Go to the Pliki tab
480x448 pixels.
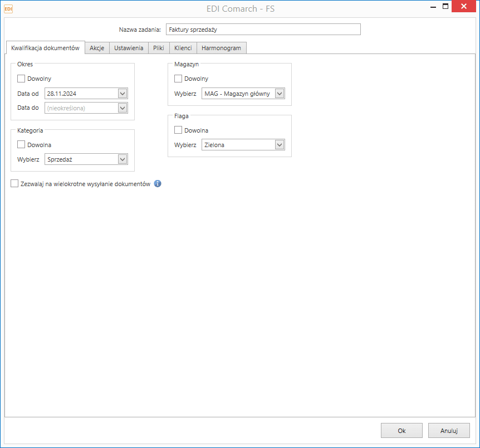tap(159, 48)
